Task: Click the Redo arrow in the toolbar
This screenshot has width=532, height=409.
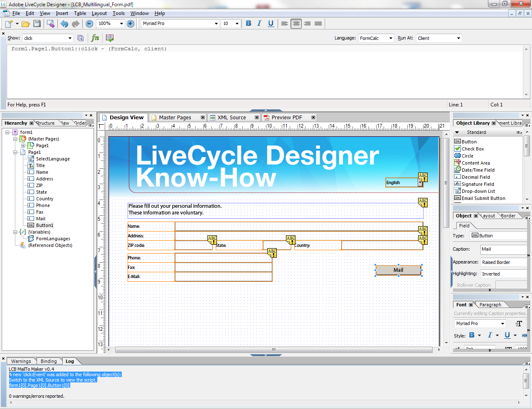Action: [75, 24]
